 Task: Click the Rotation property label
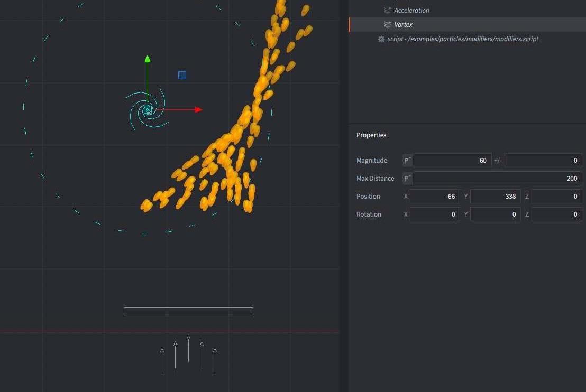[x=369, y=214]
